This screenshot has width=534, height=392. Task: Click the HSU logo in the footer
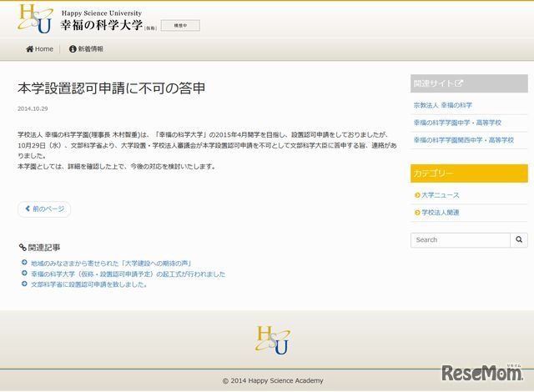[x=273, y=340]
